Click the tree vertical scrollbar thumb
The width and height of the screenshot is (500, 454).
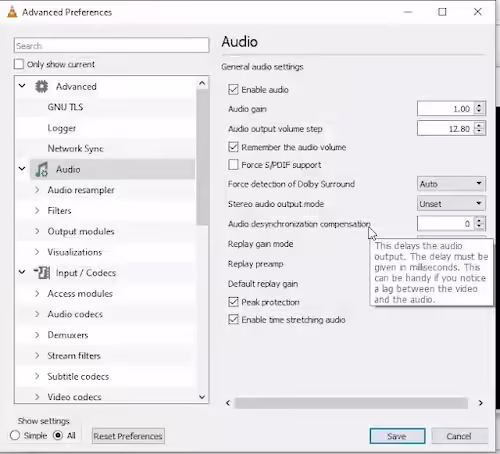point(202,157)
